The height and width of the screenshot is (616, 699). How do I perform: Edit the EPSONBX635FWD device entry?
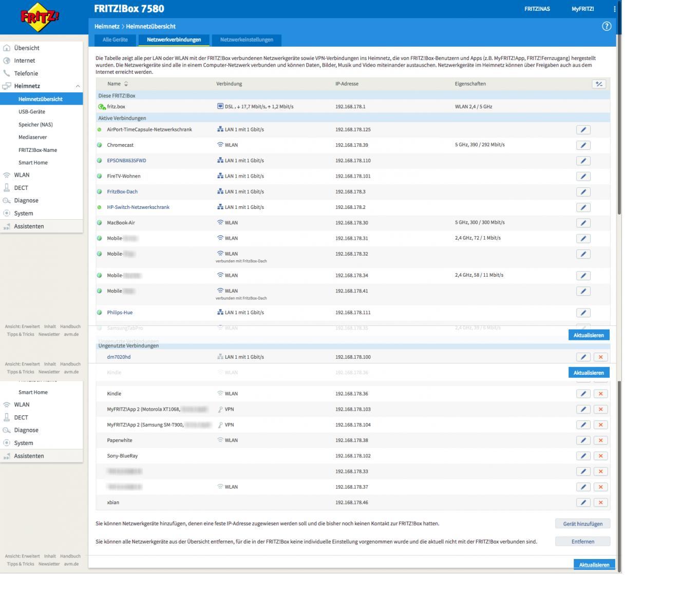pos(583,161)
